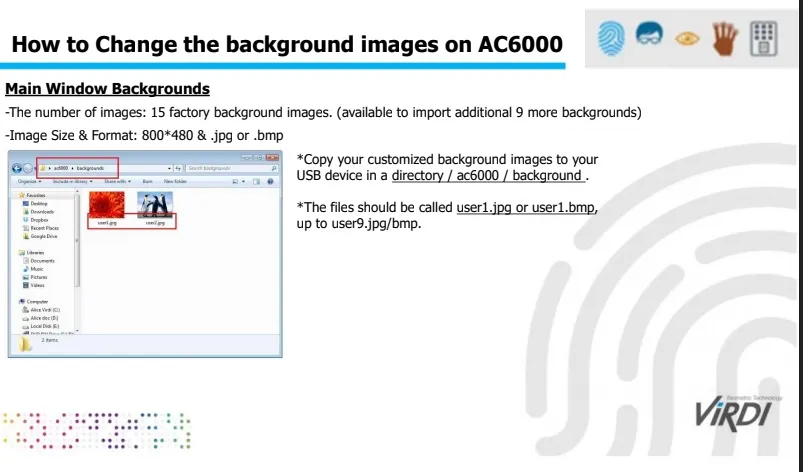Click the navigation pane scroll down arrow
This screenshot has height=472, width=803.
[77, 331]
